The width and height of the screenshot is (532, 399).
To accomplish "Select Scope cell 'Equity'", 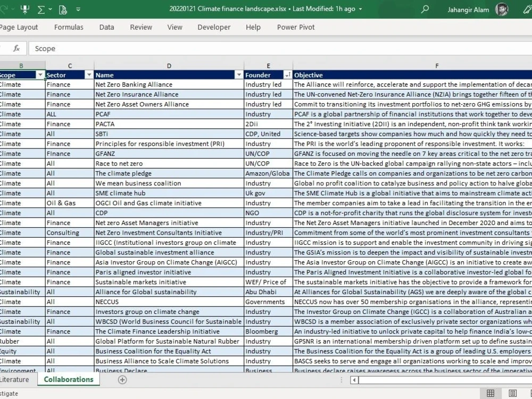I will click(x=22, y=351).
